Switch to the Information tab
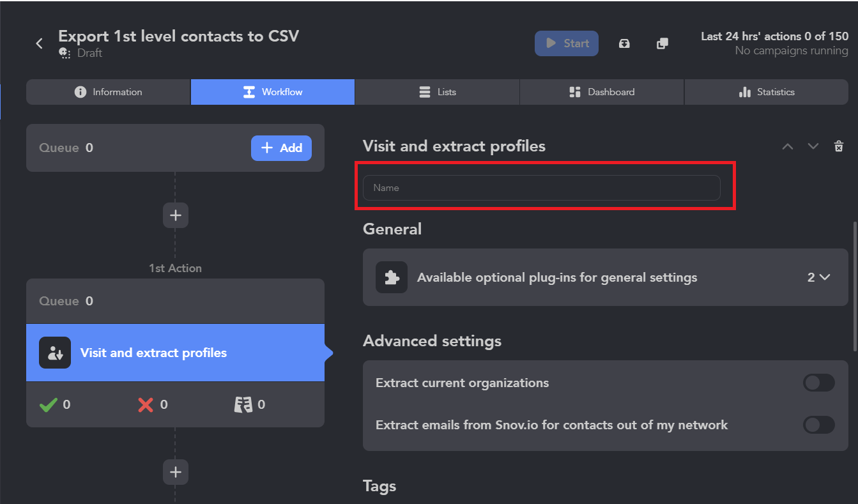Screen dimensions: 858x504 (x=108, y=92)
